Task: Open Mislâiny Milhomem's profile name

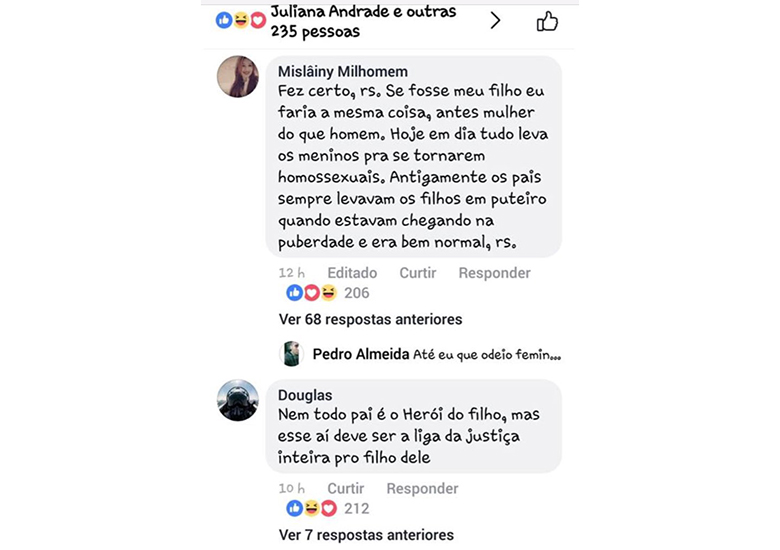Action: 343,72
